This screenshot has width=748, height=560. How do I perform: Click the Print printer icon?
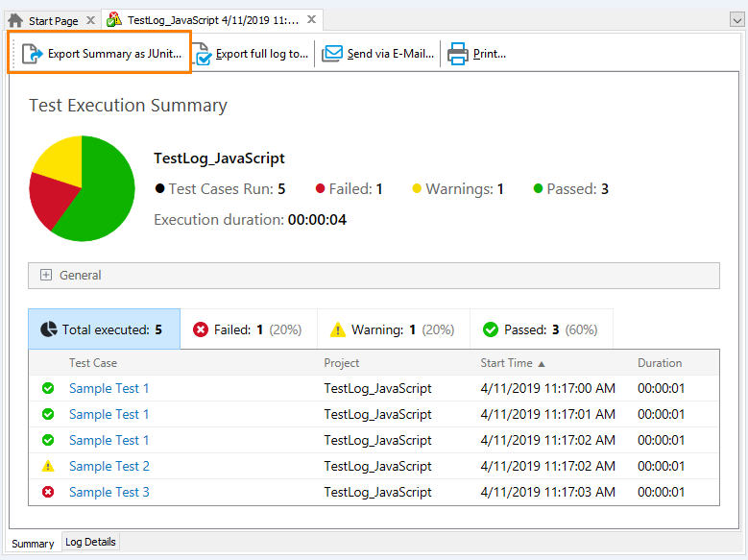[458, 54]
